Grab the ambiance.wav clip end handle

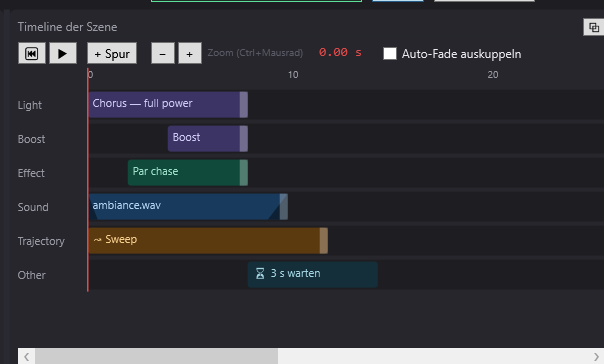[x=284, y=206]
